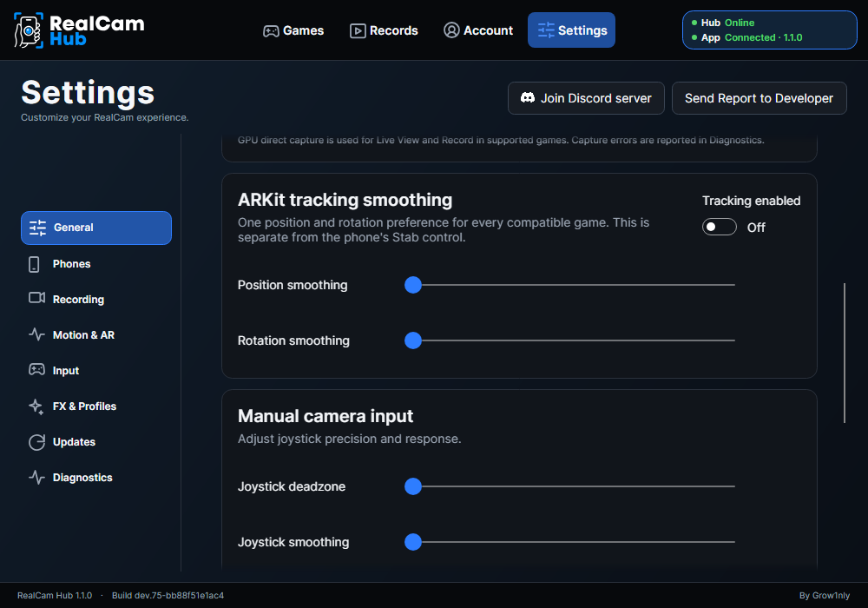Screen dimensions: 868x608
Task: Click the Motion & AR pulse icon
Action: 36,334
